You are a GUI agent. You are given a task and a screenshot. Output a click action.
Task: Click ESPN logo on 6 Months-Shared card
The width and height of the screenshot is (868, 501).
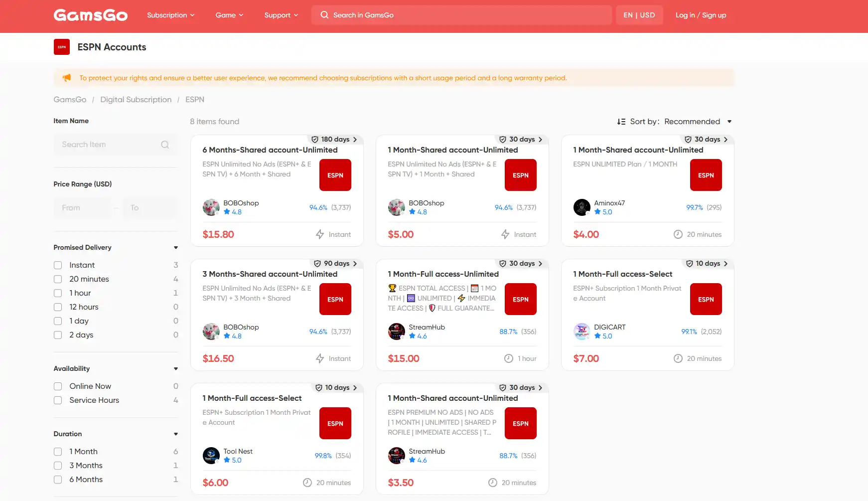(x=335, y=175)
